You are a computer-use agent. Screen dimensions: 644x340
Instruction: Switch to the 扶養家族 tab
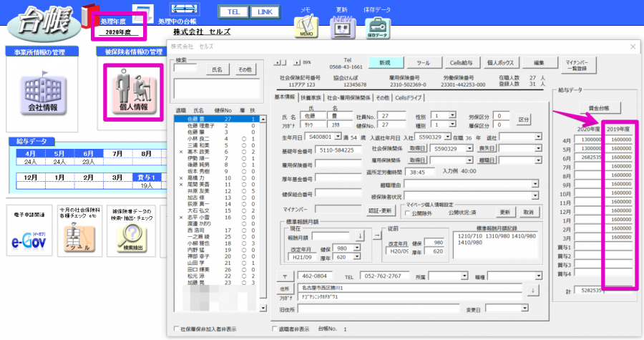[311, 98]
